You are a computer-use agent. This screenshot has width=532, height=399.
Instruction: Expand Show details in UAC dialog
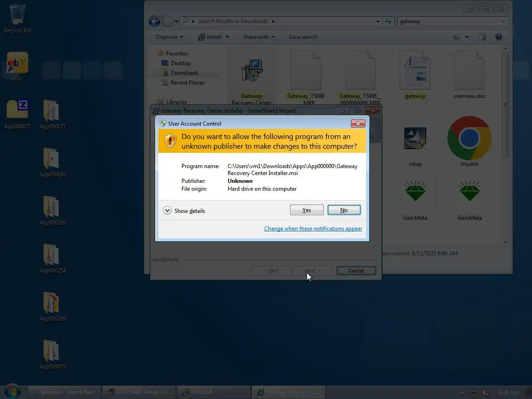click(x=184, y=211)
